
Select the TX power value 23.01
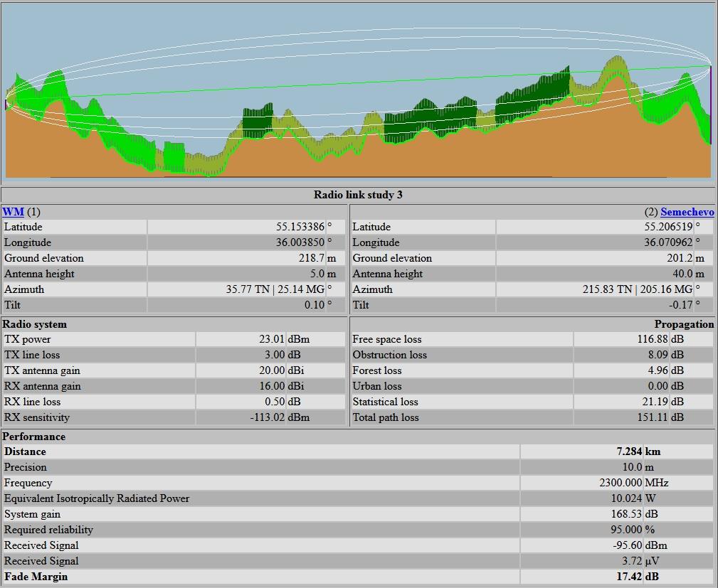(x=271, y=339)
